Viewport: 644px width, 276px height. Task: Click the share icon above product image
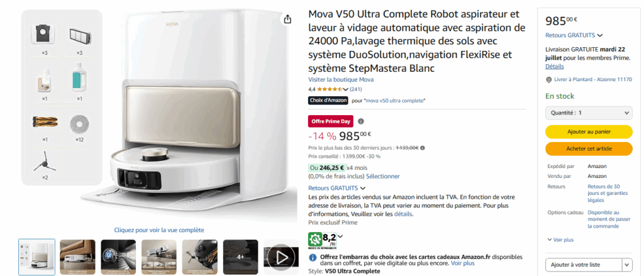pos(287,19)
